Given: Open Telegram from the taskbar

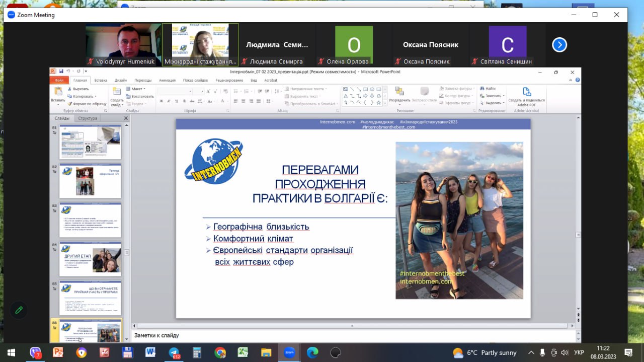Looking at the screenshot, I should (174, 352).
